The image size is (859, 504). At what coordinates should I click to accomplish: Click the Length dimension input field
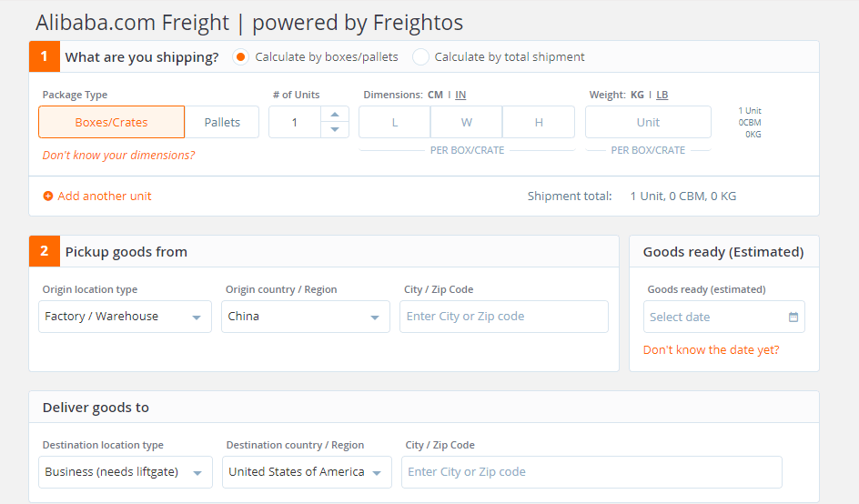point(395,122)
